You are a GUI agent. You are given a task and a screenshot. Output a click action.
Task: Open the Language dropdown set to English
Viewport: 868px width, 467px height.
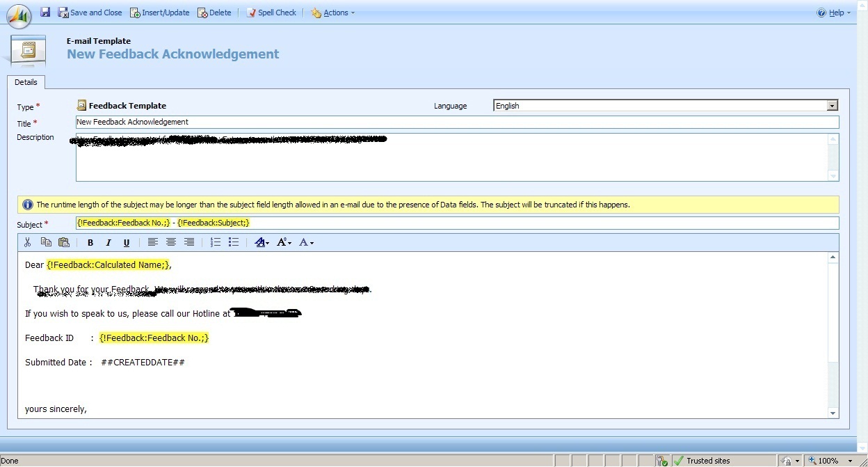coord(833,105)
